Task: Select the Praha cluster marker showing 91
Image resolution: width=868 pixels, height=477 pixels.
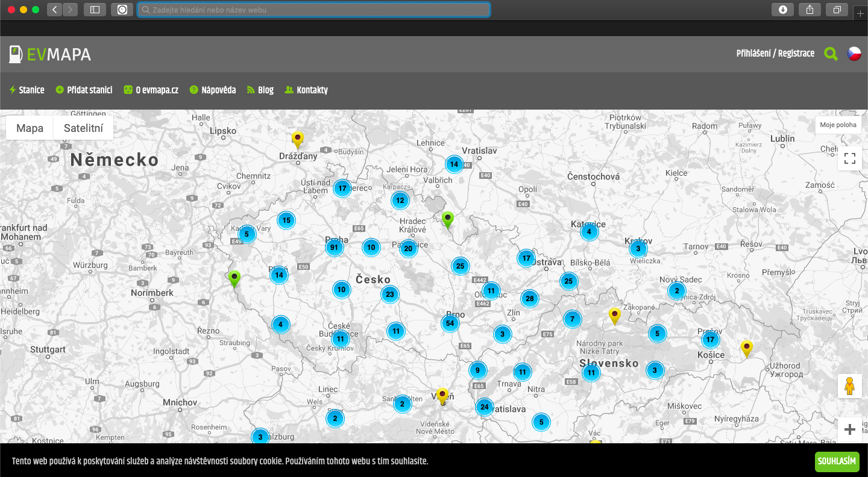Action: tap(334, 247)
